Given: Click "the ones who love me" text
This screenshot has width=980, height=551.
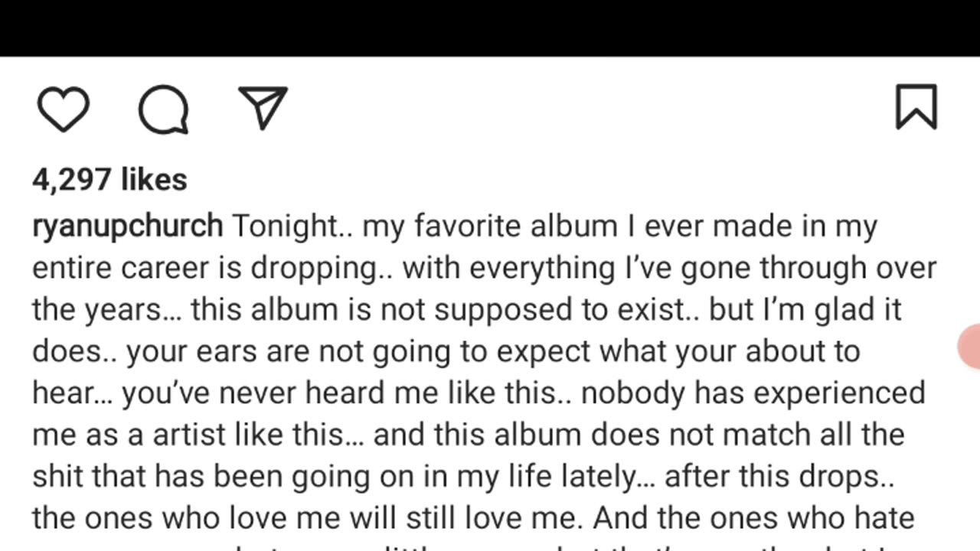Looking at the screenshot, I should tap(188, 518).
